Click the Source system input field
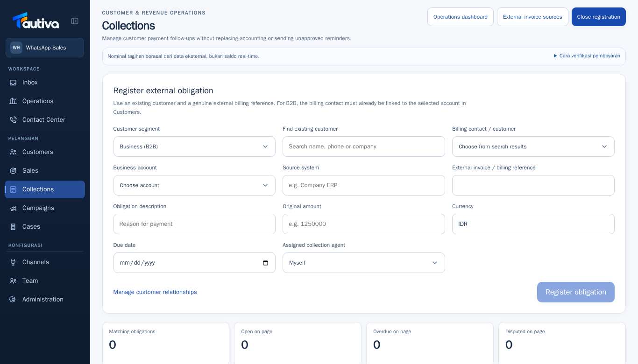The image size is (638, 364). [363, 185]
